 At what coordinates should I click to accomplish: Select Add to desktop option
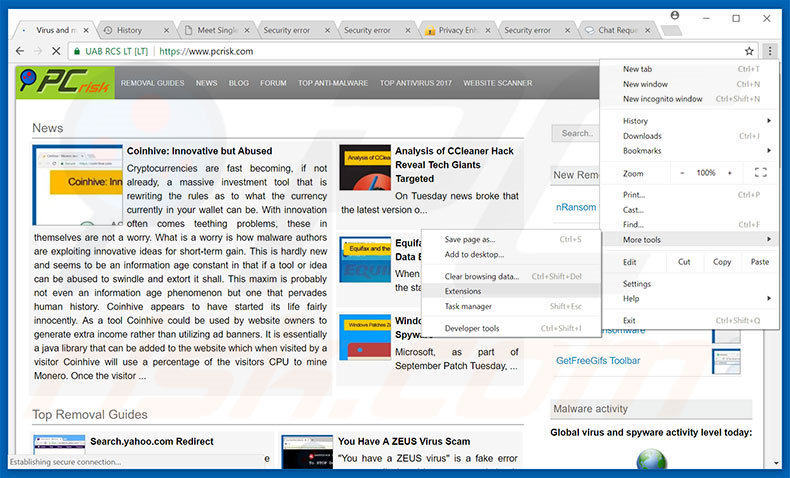(x=511, y=255)
